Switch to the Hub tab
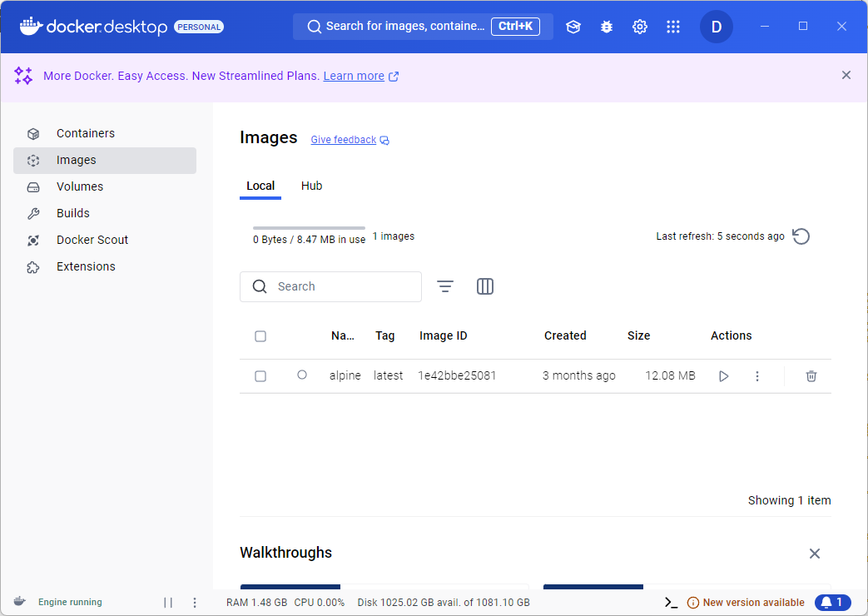 pyautogui.click(x=311, y=186)
